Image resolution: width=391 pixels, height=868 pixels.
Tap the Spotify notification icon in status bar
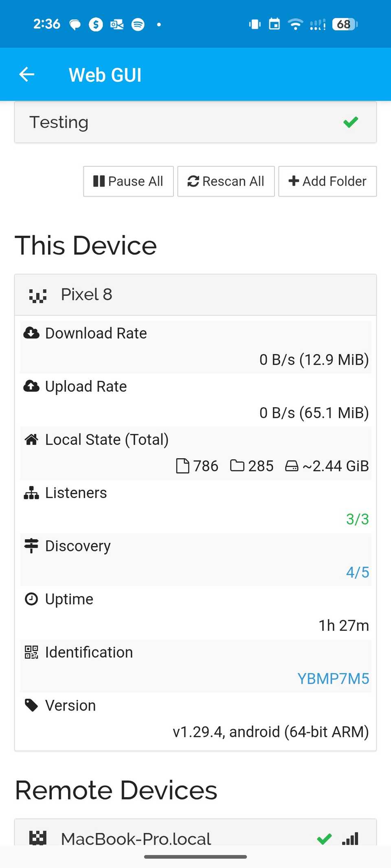138,25
